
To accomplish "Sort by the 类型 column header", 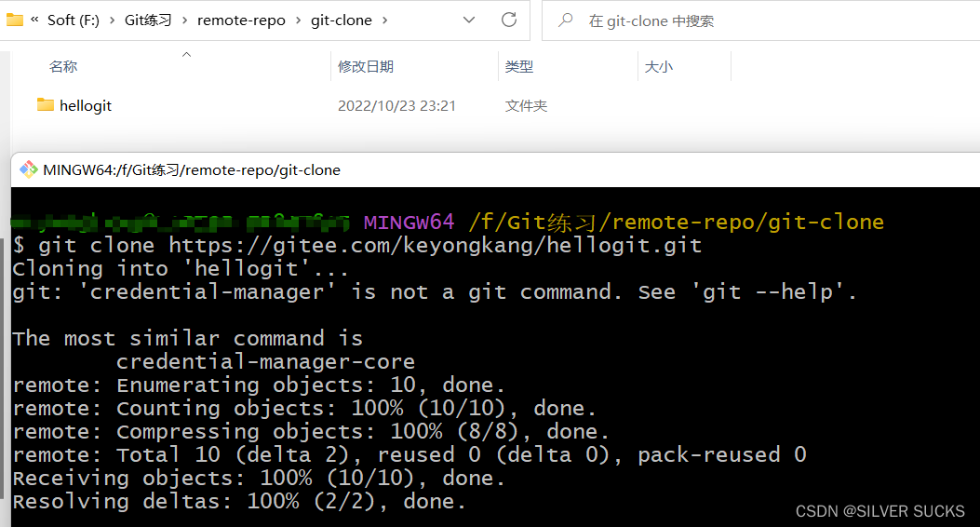I will click(x=518, y=66).
